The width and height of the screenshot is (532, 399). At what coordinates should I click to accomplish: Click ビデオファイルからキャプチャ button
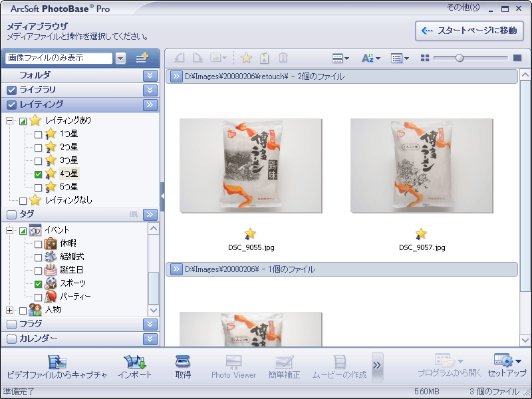pyautogui.click(x=57, y=366)
